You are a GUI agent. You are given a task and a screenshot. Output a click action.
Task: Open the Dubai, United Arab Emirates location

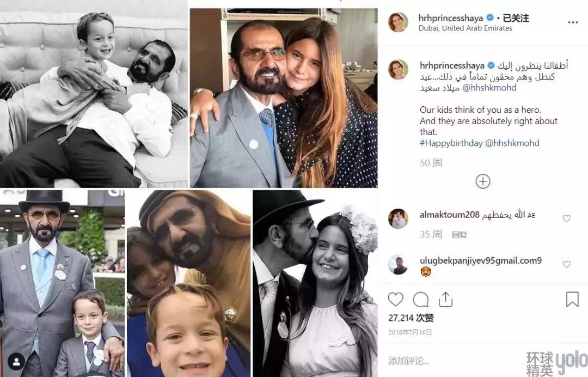pos(465,28)
